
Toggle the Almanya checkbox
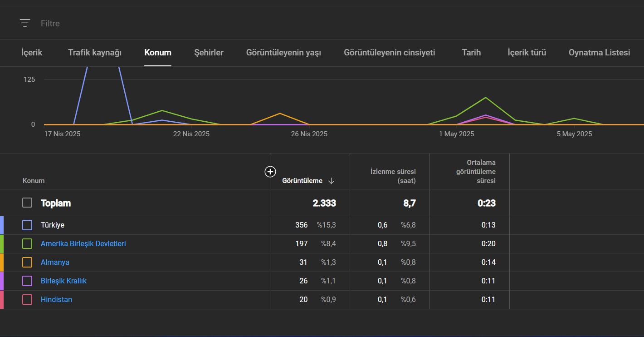click(x=27, y=262)
